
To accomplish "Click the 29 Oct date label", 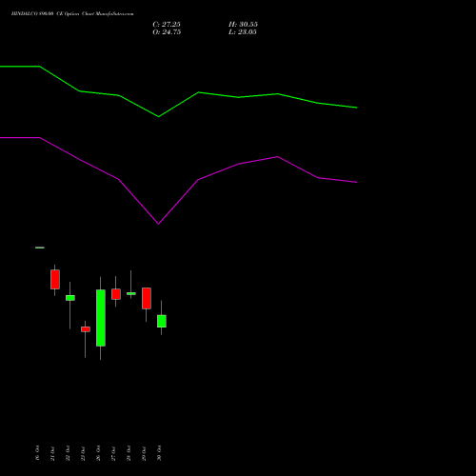I will pyautogui.click(x=144, y=453).
